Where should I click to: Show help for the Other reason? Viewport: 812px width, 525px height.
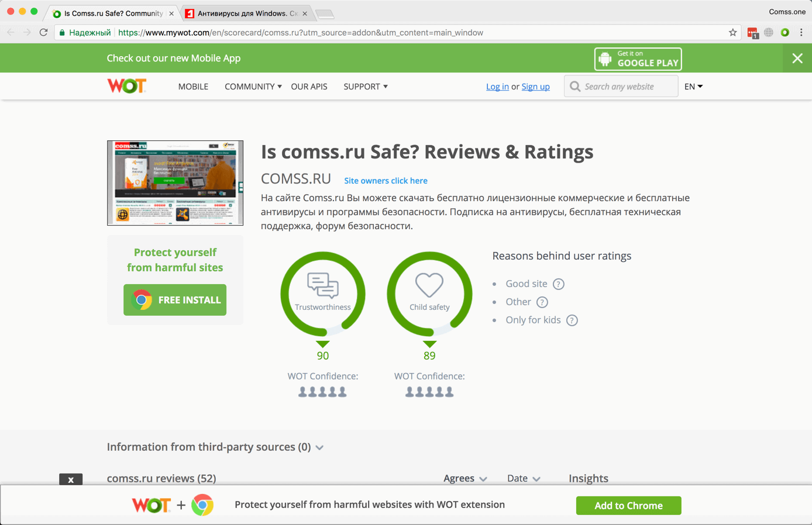point(542,302)
